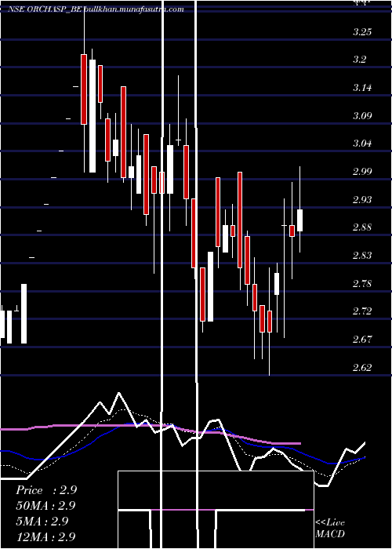Click the 2.72 price axis label
Viewport: 392px width, 549px height.
click(362, 311)
